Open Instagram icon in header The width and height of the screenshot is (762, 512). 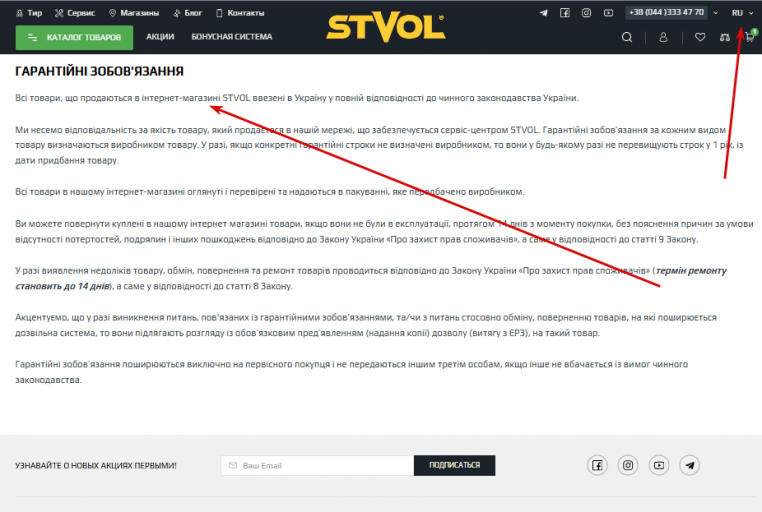coord(587,13)
